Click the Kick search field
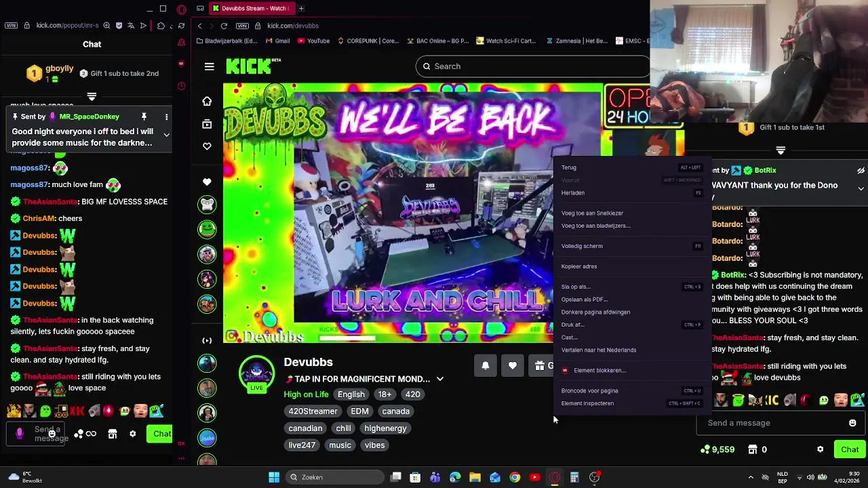This screenshot has width=868, height=488. click(x=532, y=66)
